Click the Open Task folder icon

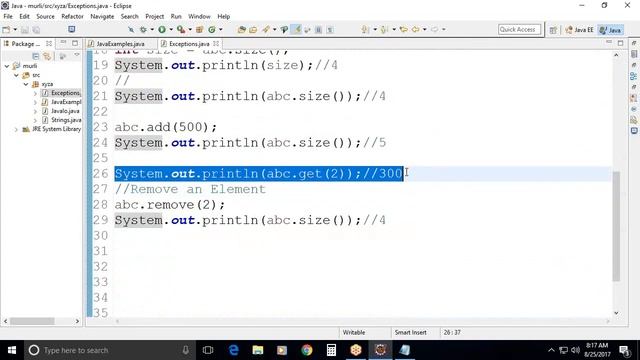coord(253,29)
